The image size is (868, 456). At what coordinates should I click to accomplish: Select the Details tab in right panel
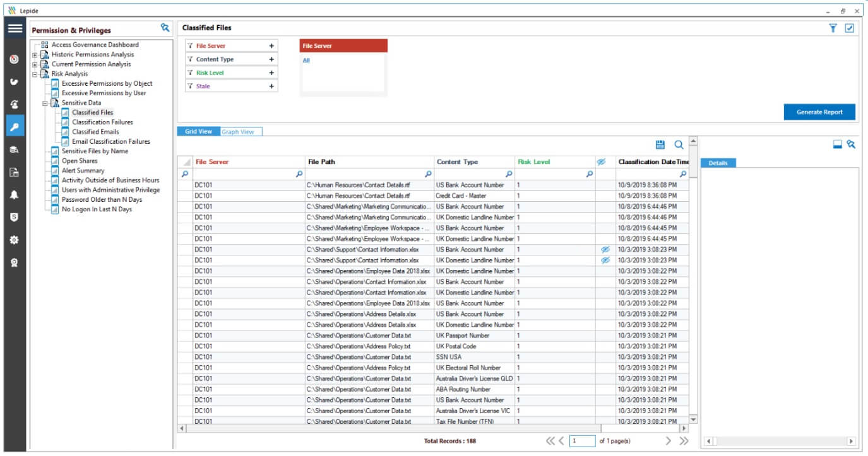(718, 163)
